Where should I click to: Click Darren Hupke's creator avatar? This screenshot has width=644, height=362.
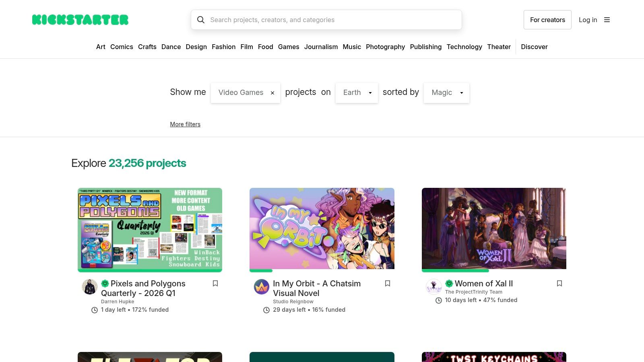click(89, 287)
